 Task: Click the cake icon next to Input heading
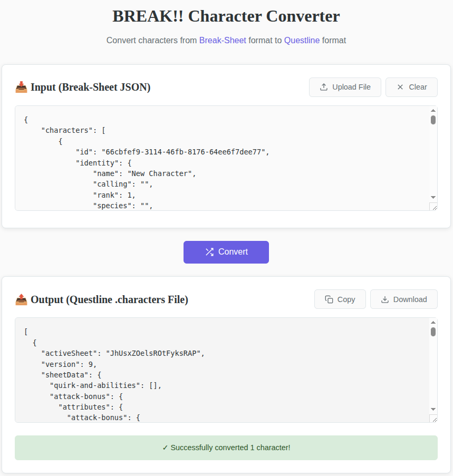coord(21,86)
